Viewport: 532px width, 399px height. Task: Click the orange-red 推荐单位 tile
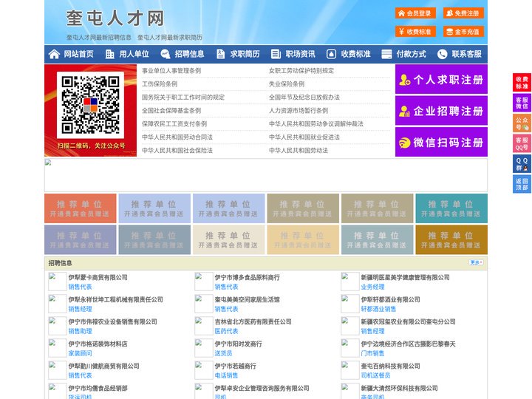point(80,208)
